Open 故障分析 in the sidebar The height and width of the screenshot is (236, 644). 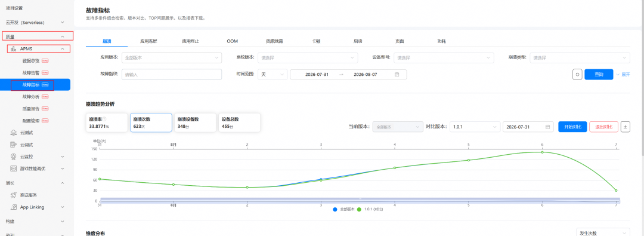35,97
